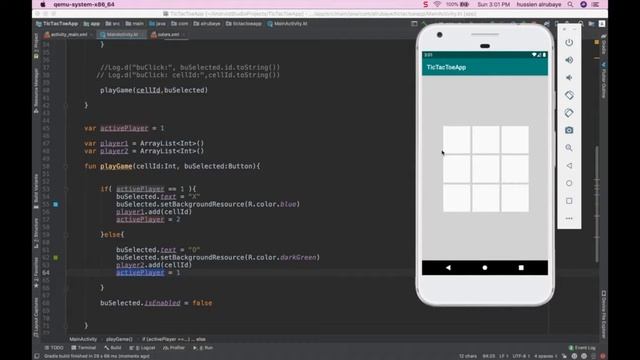Tap top-left cell of tic tac toe grid
The width and height of the screenshot is (640, 360).
coord(456,140)
